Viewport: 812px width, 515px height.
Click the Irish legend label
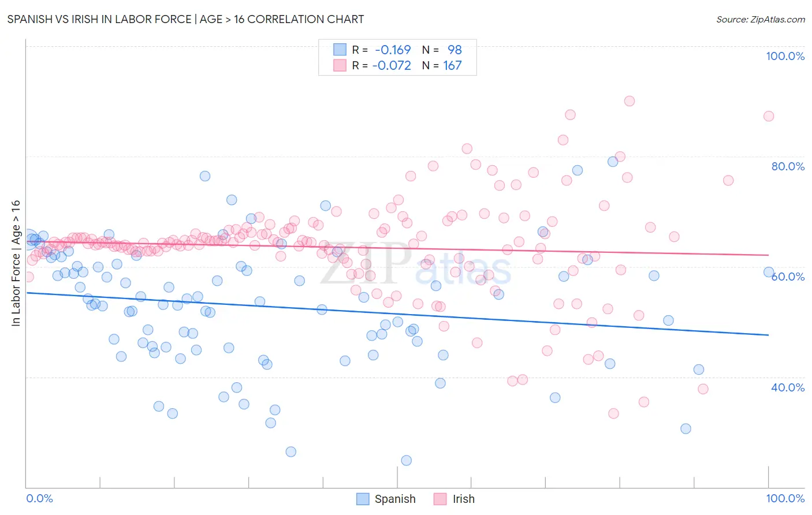(x=464, y=499)
